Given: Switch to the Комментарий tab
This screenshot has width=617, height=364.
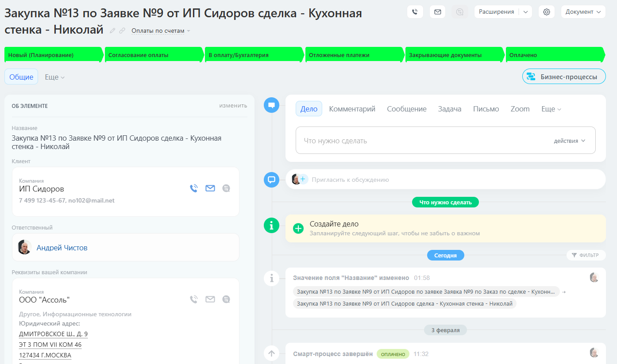Looking at the screenshot, I should pyautogui.click(x=352, y=109).
